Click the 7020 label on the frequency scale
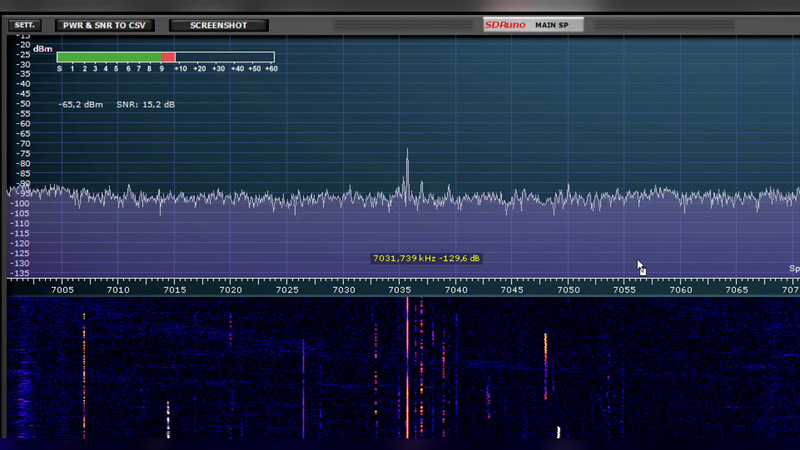This screenshot has width=800, height=450. tap(231, 290)
